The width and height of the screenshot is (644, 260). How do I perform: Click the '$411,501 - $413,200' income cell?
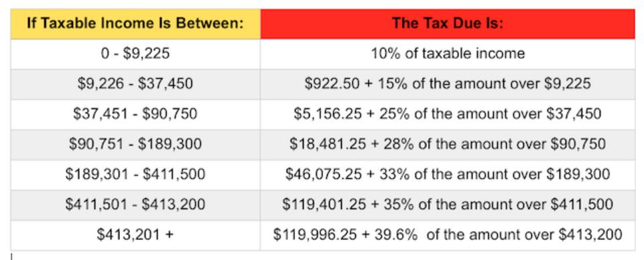tap(135, 205)
